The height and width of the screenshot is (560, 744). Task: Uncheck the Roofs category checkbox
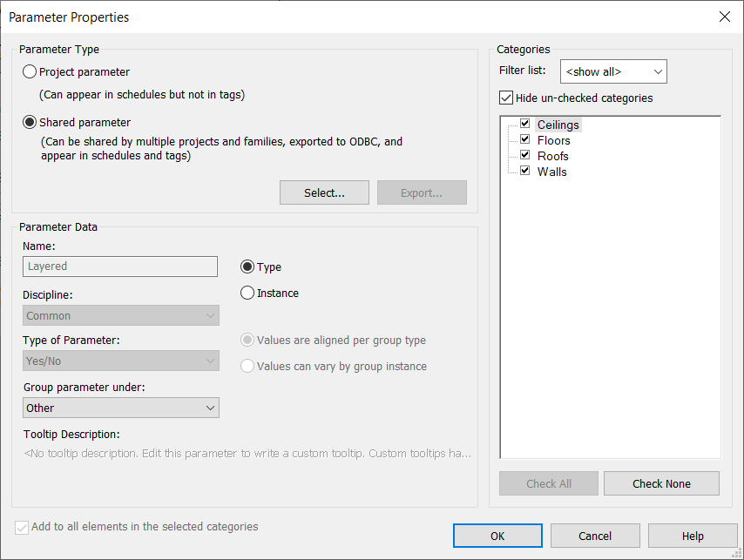point(524,154)
